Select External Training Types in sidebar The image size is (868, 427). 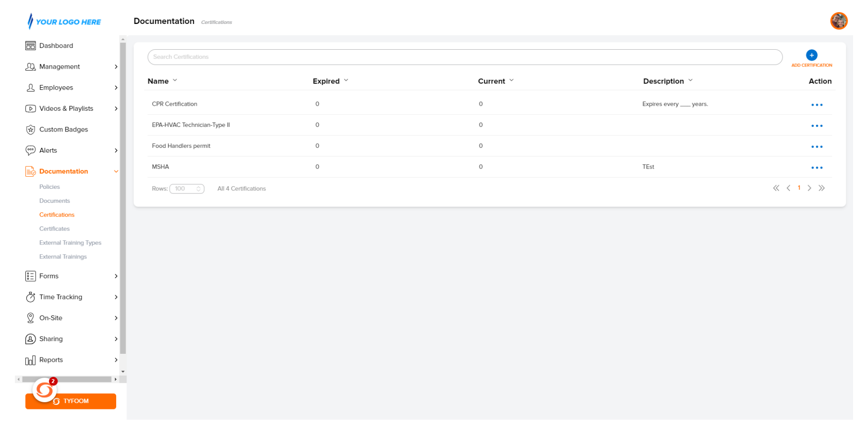(x=70, y=243)
